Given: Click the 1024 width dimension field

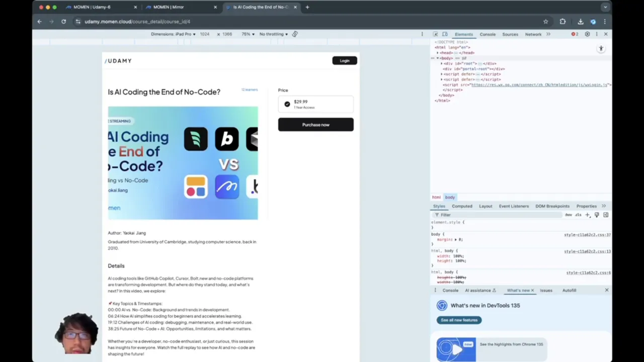Looking at the screenshot, I should click(204, 34).
